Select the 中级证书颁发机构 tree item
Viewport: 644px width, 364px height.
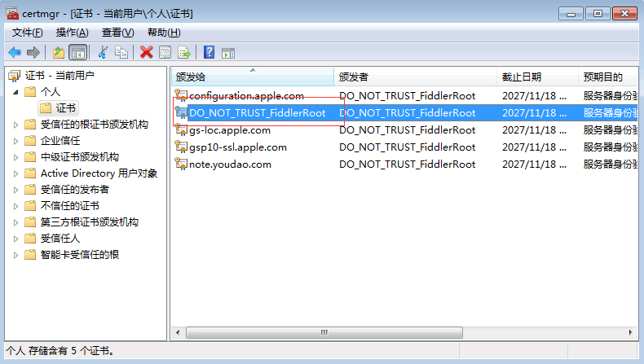(80, 157)
